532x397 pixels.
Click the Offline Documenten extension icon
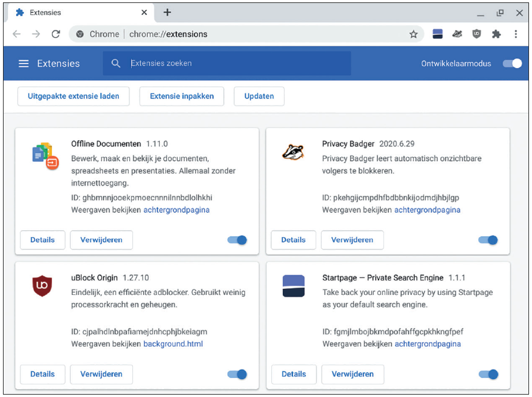click(x=45, y=156)
